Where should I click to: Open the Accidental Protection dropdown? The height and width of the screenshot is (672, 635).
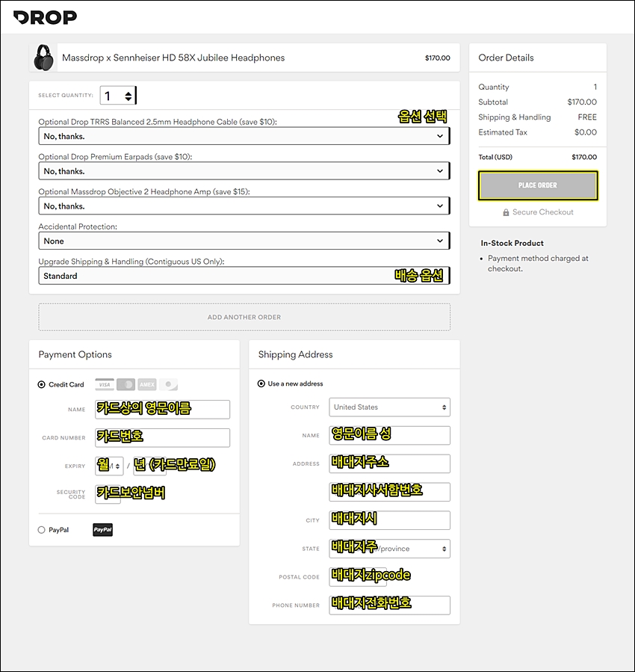point(244,241)
